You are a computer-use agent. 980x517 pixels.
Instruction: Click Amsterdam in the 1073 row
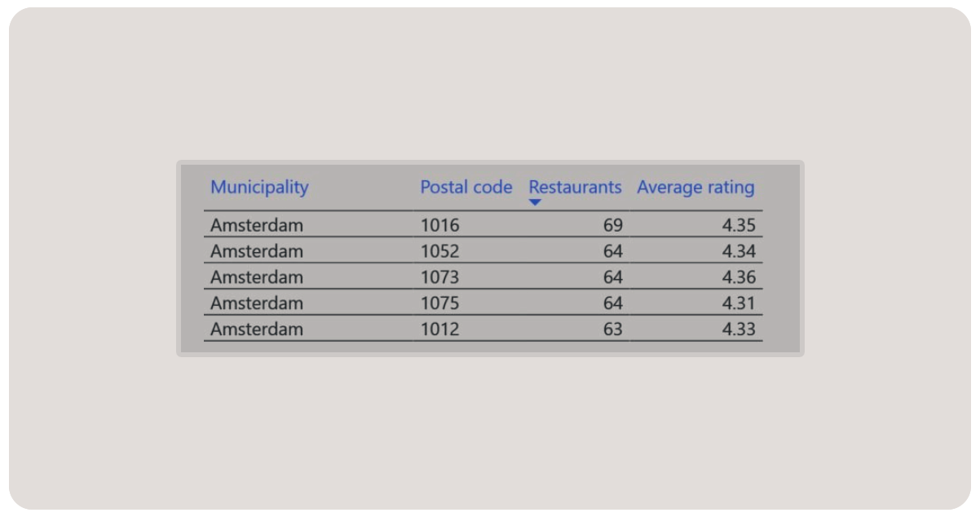point(257,277)
